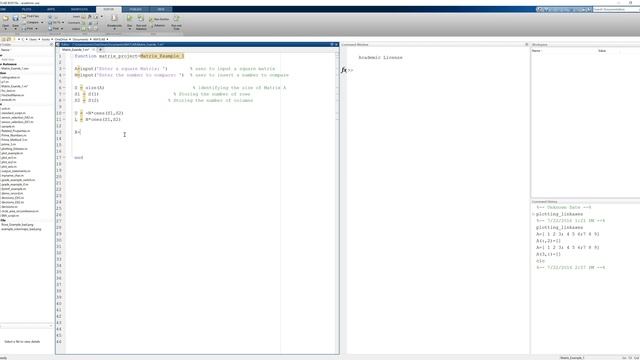Select BMI_script.m in Current Folder
The width and height of the screenshot is (640, 360).
[x=10, y=216]
